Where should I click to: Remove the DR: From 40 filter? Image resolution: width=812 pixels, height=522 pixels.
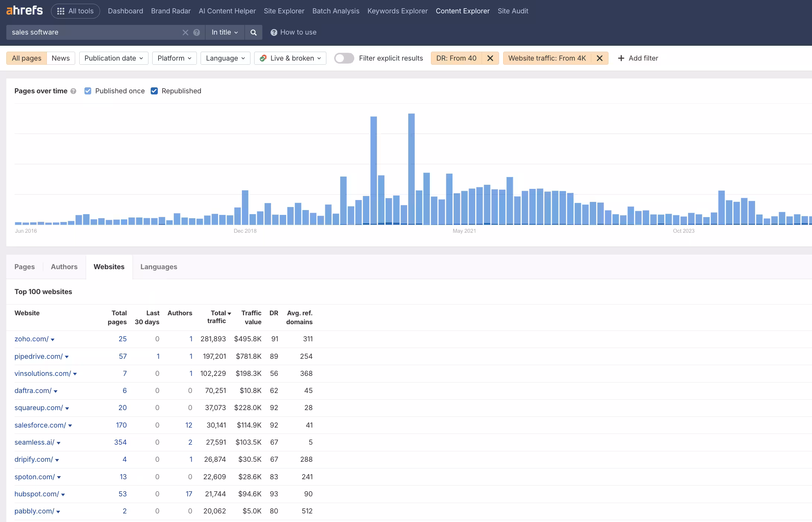pos(490,58)
